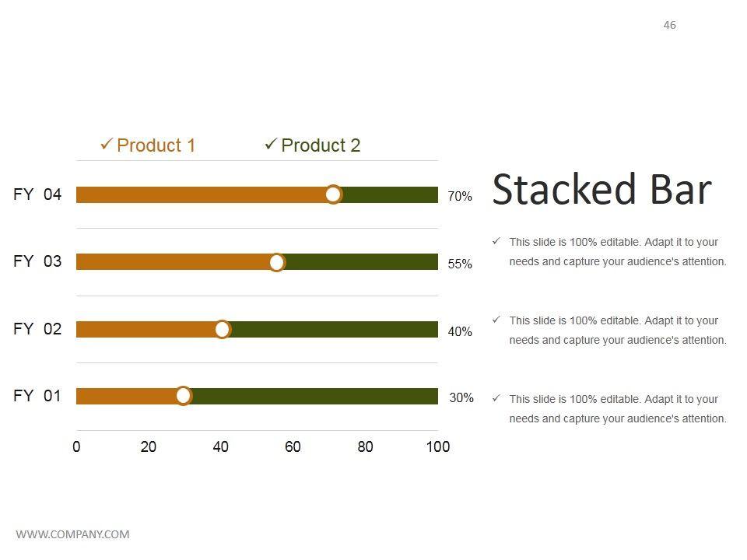Click the Product 1 legend label
Image resolution: width=747 pixels, height=560 pixels.
(156, 145)
